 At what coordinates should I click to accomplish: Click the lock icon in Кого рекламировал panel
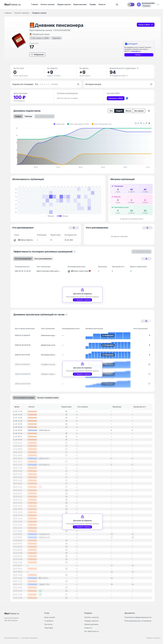coord(147,228)
